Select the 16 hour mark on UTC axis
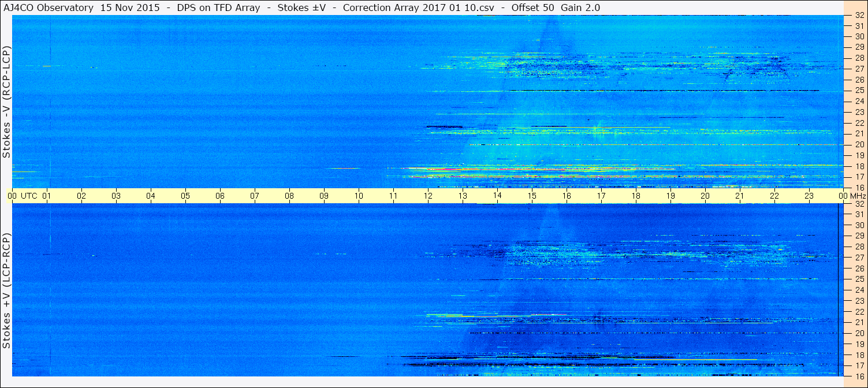This screenshot has width=868, height=388. click(x=567, y=196)
